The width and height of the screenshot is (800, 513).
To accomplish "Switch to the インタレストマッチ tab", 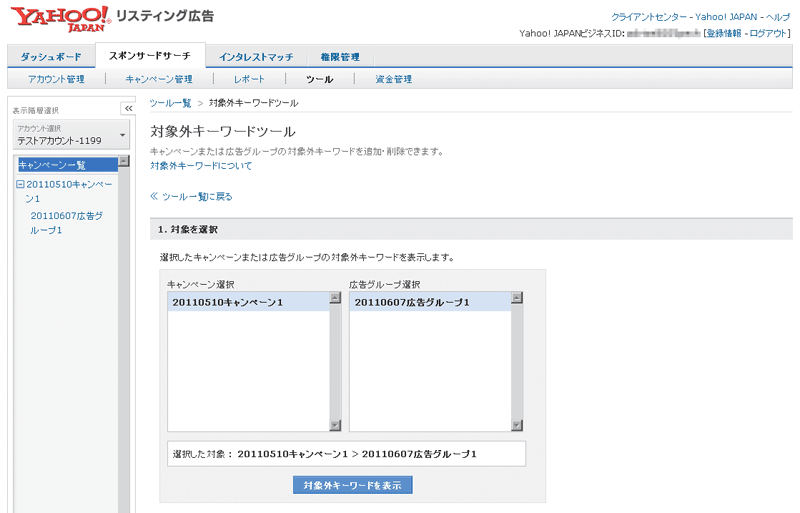I will coord(255,57).
